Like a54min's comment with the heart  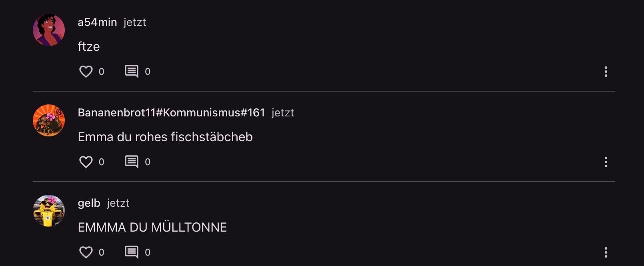point(86,72)
